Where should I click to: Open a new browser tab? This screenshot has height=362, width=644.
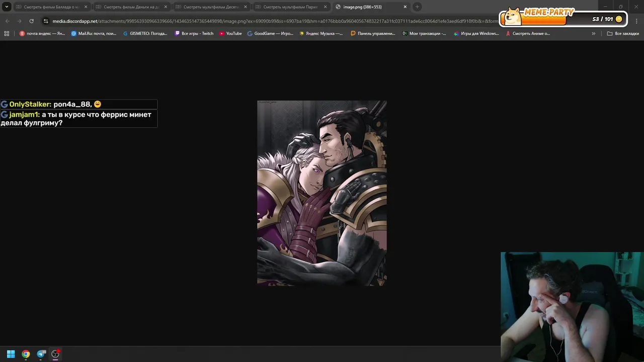point(417,7)
